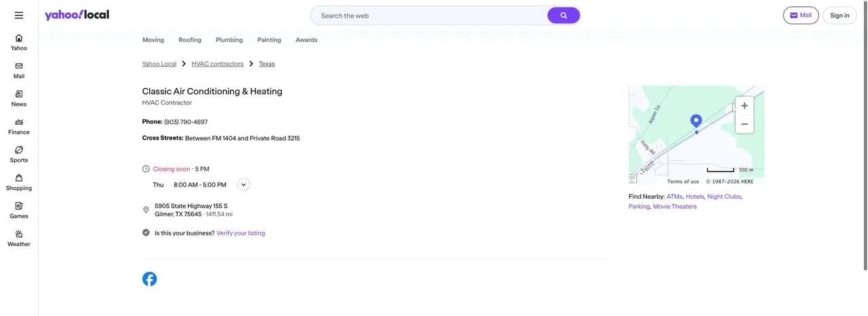The width and height of the screenshot is (868, 316).
Task: Open News in the sidebar
Action: coord(19,98)
